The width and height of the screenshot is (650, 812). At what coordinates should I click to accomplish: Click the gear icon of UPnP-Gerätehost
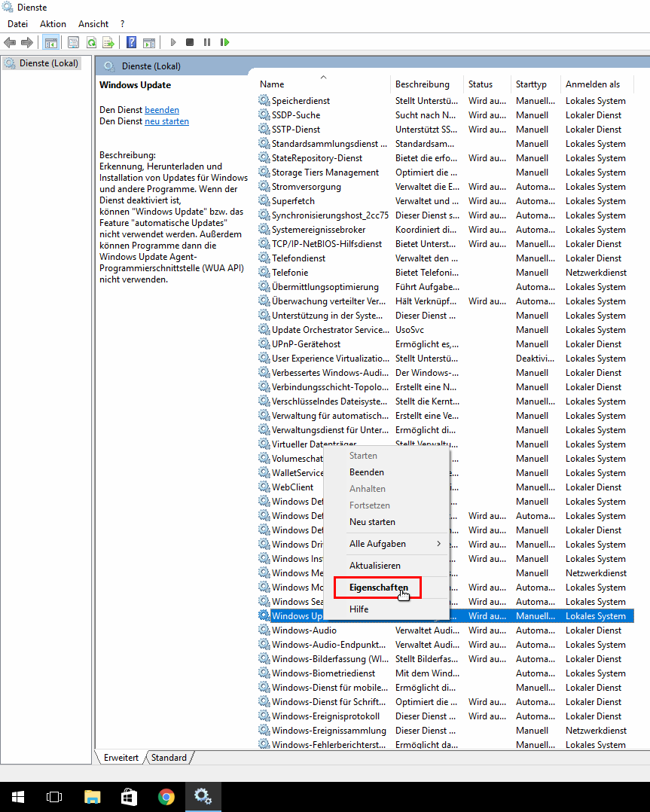pos(264,343)
